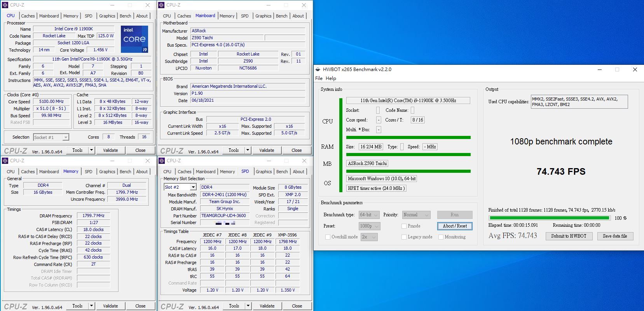Toggle the Overkill mode checkbox
Viewport: 644px width, 311px height.
click(328, 237)
